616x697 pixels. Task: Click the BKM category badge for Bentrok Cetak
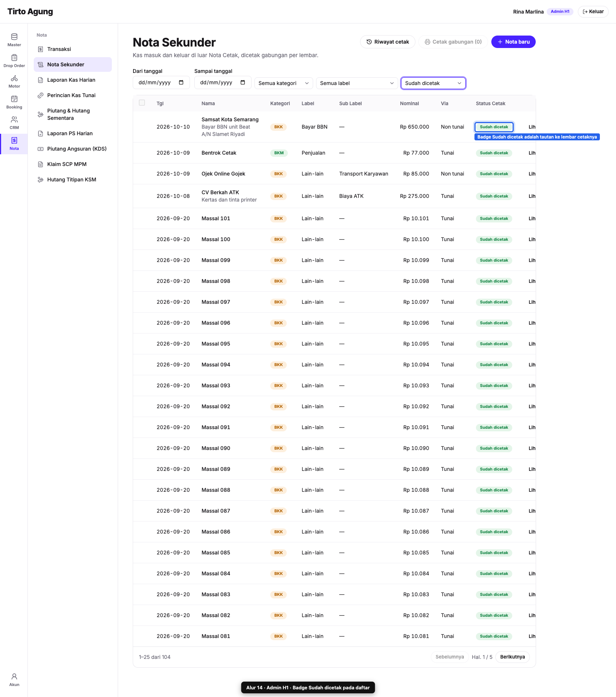pos(279,153)
